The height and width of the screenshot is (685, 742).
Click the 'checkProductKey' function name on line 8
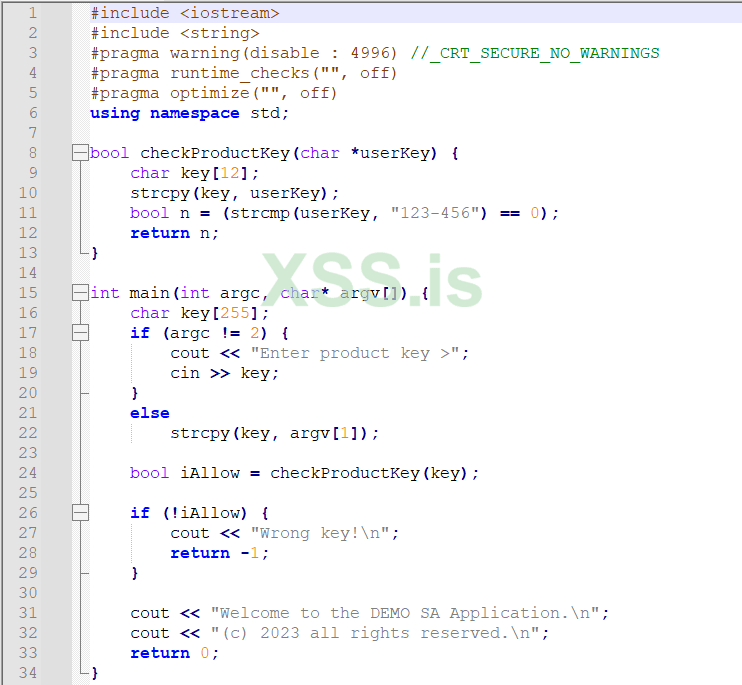point(215,153)
